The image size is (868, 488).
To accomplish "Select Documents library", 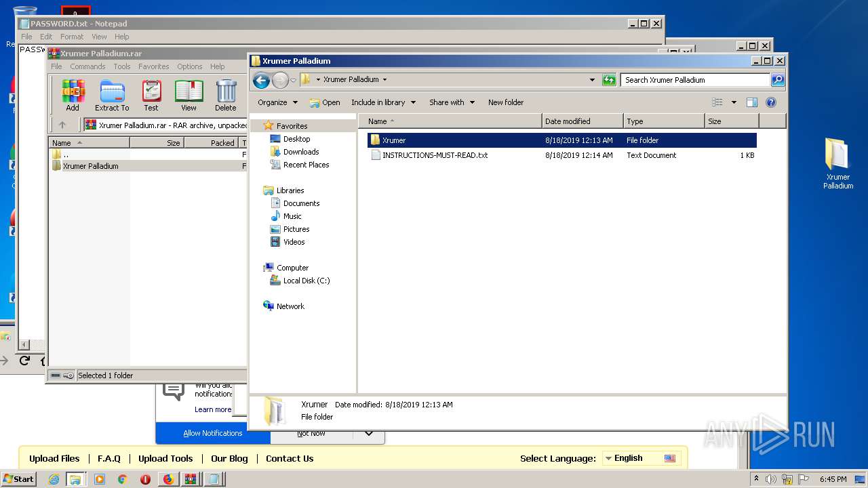I will [x=301, y=203].
